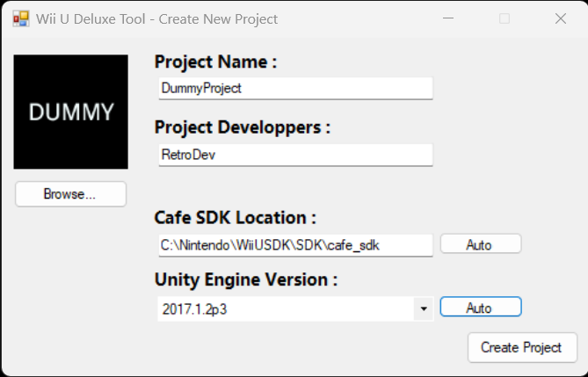Minimize the Create New Project window
588x377 pixels.
pos(448,18)
